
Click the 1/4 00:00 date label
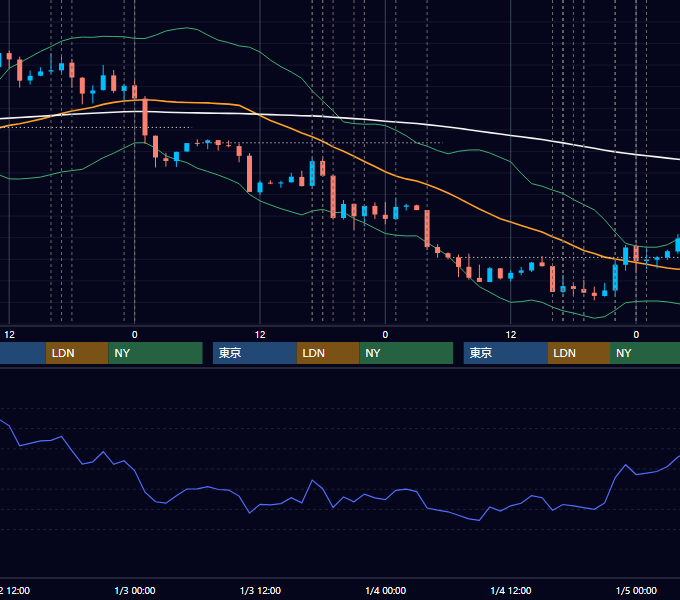pyautogui.click(x=386, y=590)
